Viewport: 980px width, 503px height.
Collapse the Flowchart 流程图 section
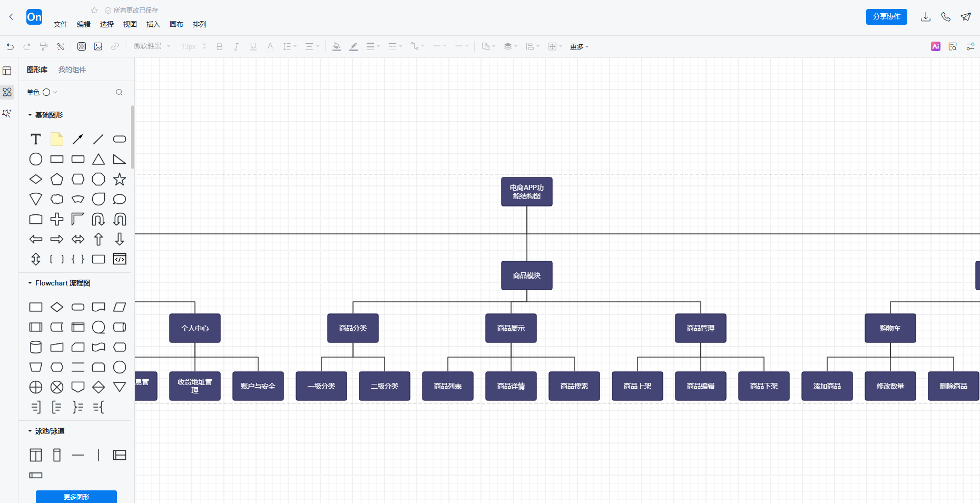(30, 283)
